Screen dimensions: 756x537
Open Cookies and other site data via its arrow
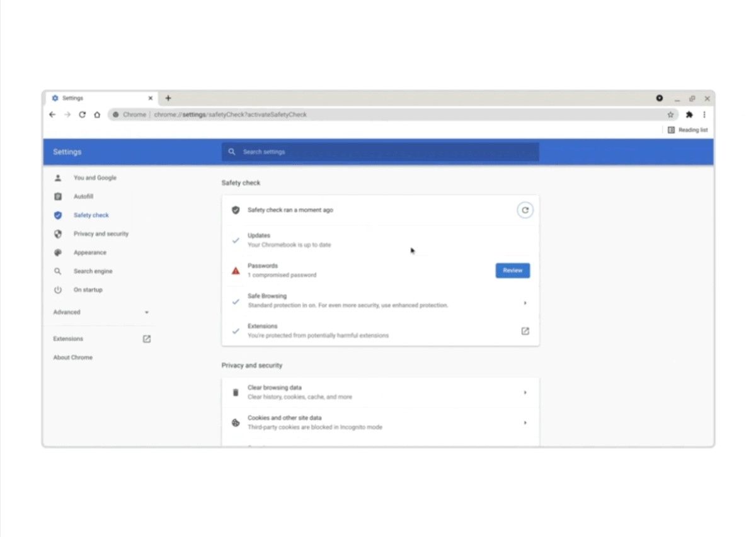click(525, 422)
